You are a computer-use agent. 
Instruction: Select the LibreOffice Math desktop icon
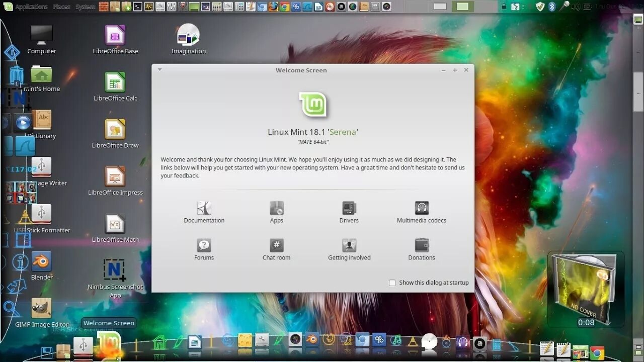(x=115, y=228)
